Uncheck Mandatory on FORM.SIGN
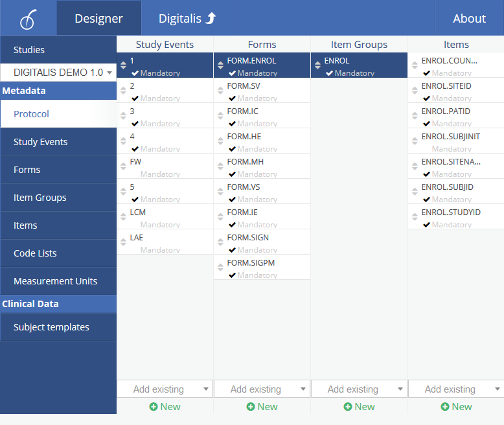Screen dimensions: 504x425 [233, 250]
